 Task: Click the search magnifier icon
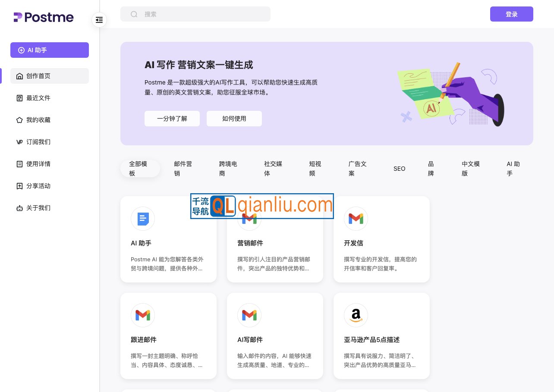click(134, 14)
